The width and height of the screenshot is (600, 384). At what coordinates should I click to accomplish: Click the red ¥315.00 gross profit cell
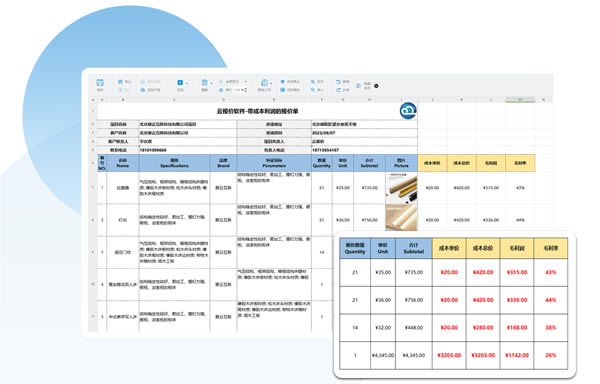pos(517,272)
